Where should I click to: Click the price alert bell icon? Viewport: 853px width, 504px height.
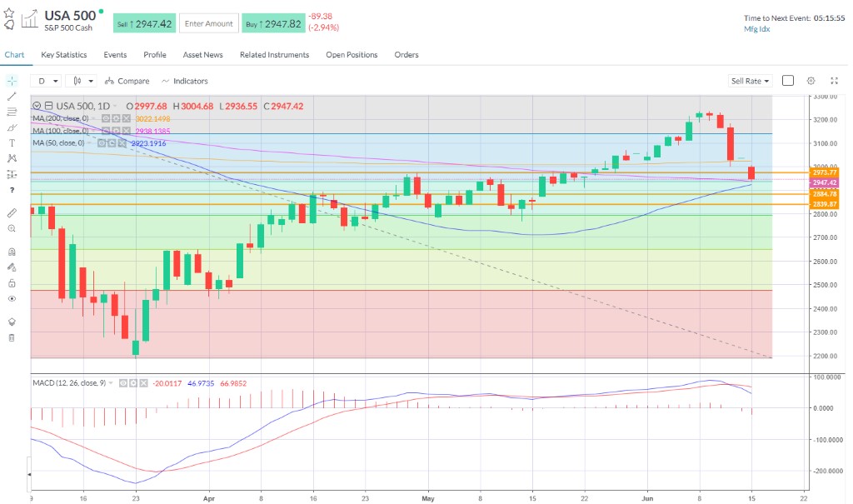(9, 25)
